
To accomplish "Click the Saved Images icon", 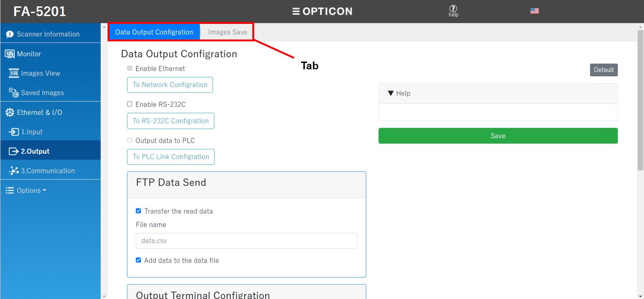I will tap(14, 93).
